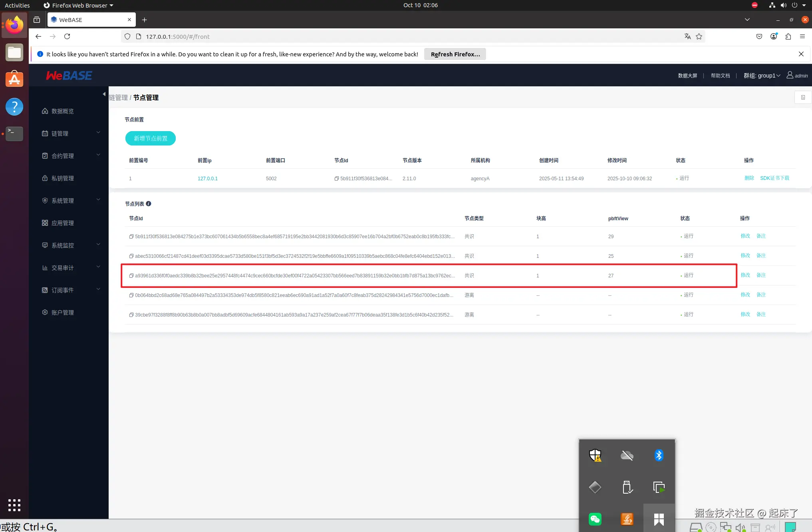Click the 新增节点前置 button
The width and height of the screenshot is (812, 532).
pyautogui.click(x=151, y=138)
